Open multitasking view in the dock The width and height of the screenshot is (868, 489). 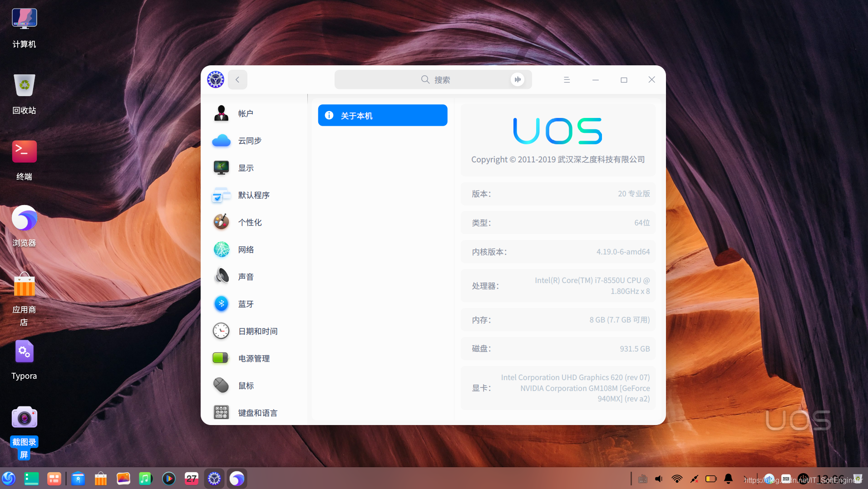coord(54,479)
